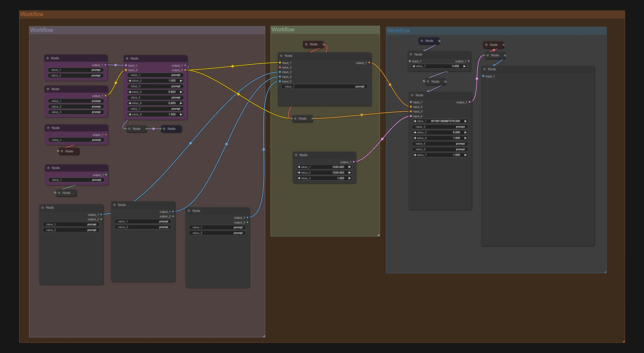Screen dimensions: 644x353
Task: Grab the green Workflow group's corner resize handle
Action: [378, 235]
